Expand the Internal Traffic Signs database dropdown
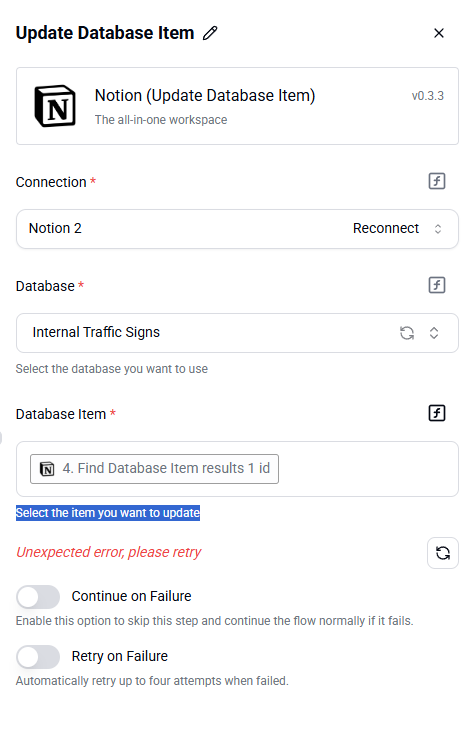Screen dimensions: 466x745 tap(238, 333)
